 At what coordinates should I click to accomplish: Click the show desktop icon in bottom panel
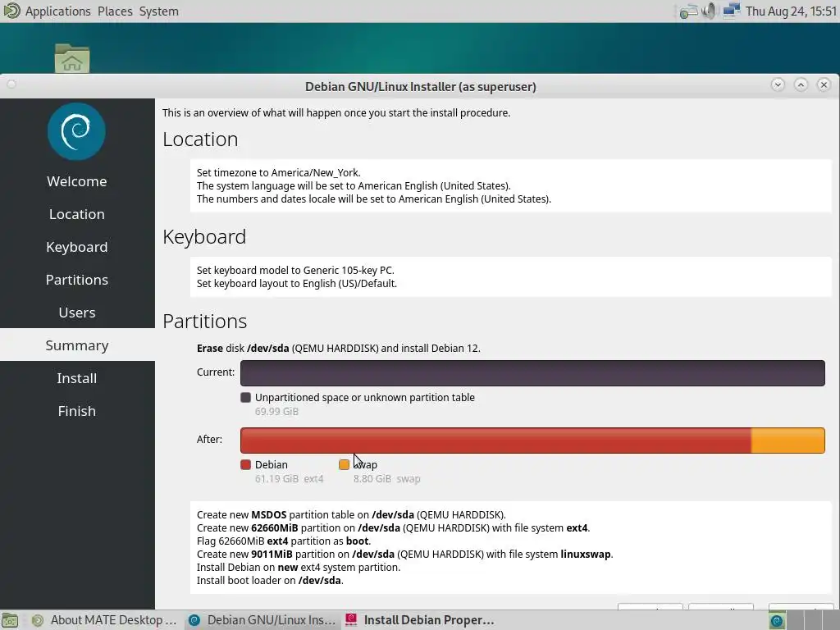(10, 620)
